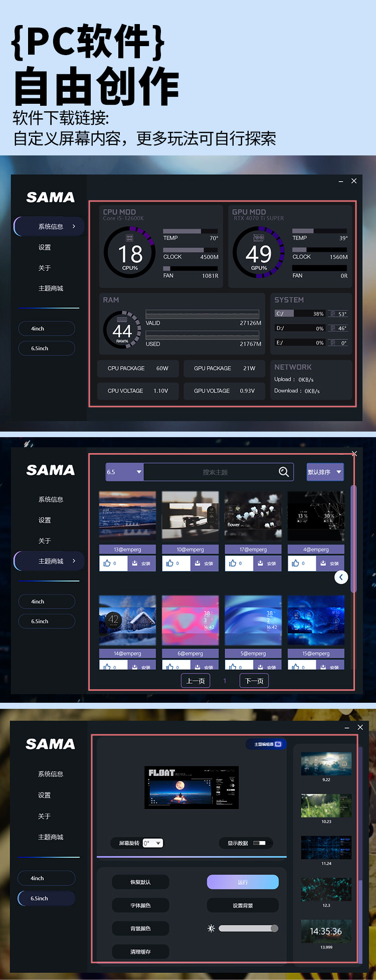Go to previous page with 上一页
376x980 pixels.
tap(196, 681)
